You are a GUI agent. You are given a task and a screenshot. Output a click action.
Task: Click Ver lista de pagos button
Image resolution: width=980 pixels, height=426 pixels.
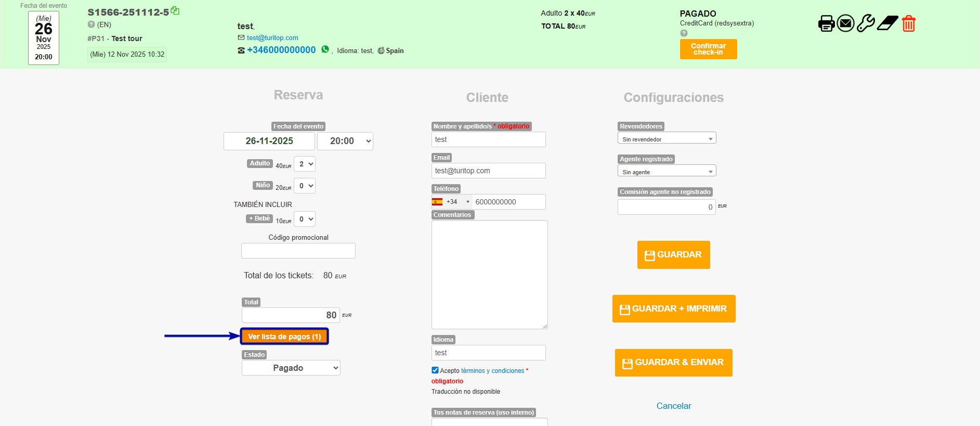tap(284, 337)
